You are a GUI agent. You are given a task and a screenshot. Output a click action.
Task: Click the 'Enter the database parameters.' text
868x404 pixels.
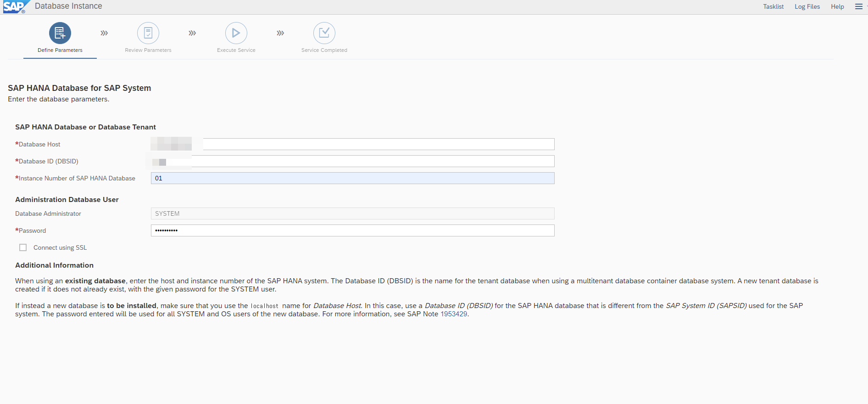click(x=59, y=99)
